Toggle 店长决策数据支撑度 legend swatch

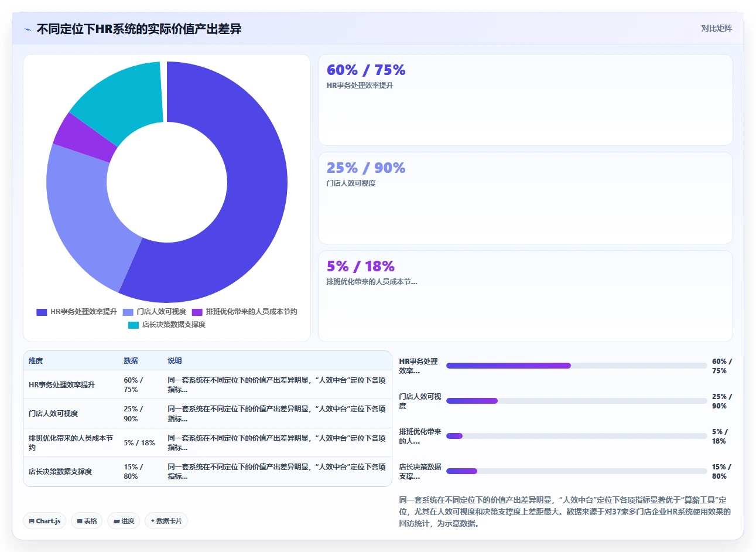click(x=134, y=325)
